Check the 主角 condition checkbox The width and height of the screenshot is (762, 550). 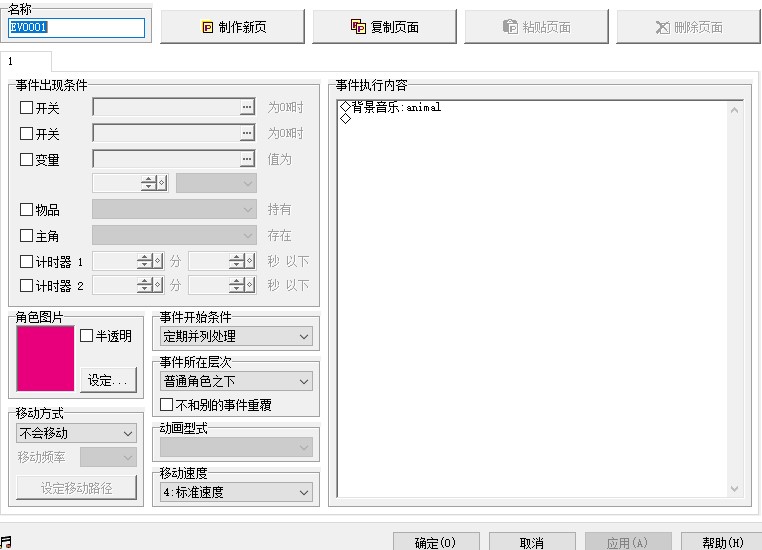pyautogui.click(x=26, y=236)
